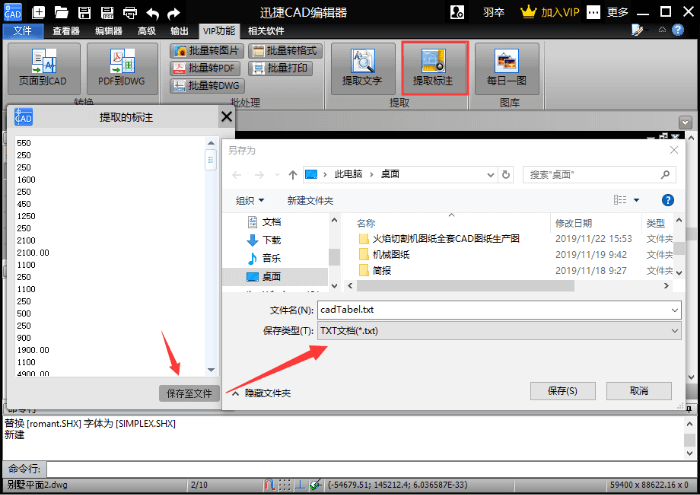700x495 pixels.
Task: Click the 提取标注 tool
Action: point(434,68)
